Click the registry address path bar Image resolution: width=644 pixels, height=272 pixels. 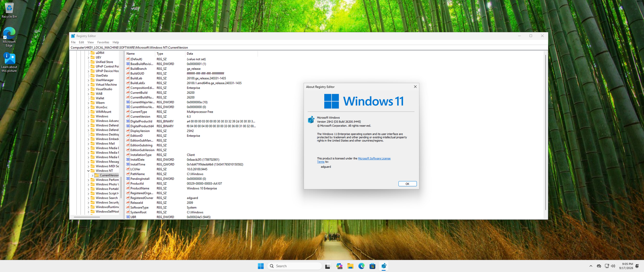(308, 48)
